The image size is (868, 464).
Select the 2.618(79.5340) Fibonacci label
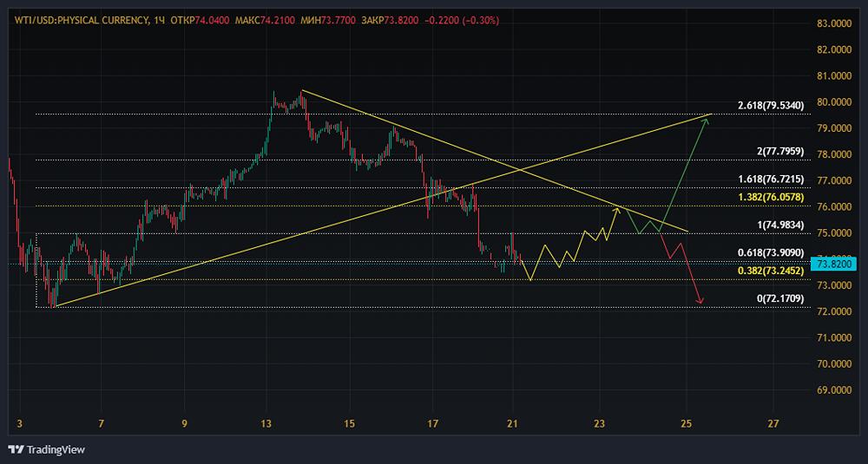click(771, 105)
